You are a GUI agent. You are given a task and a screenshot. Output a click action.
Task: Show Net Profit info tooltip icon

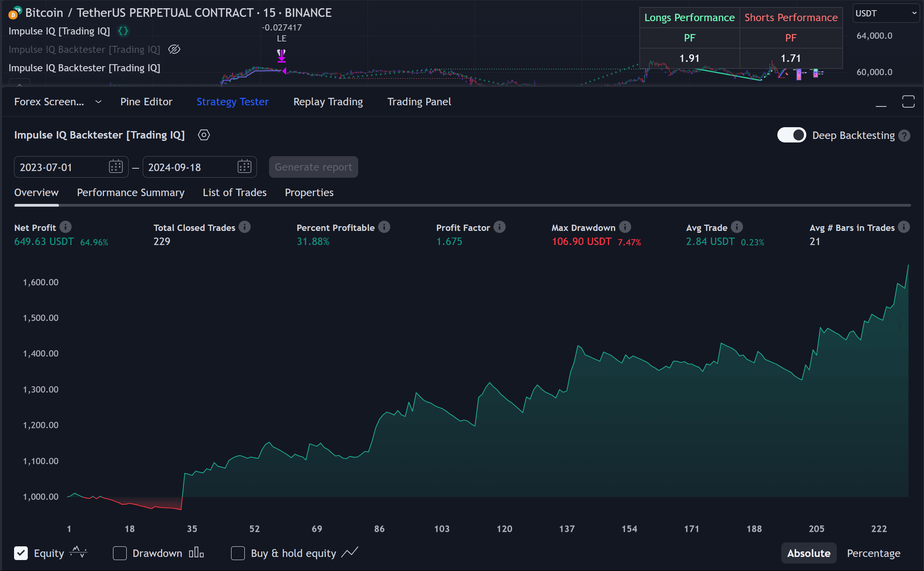click(x=66, y=227)
